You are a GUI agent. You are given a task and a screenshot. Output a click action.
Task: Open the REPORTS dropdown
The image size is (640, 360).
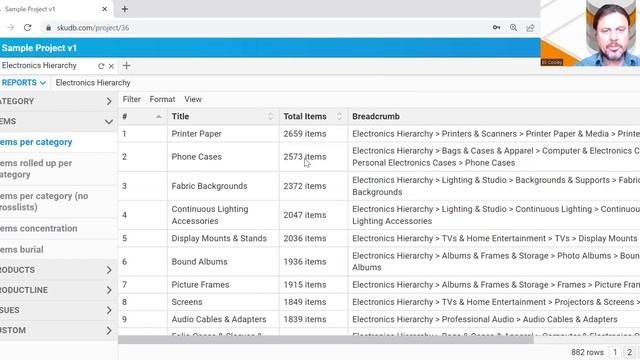point(23,82)
